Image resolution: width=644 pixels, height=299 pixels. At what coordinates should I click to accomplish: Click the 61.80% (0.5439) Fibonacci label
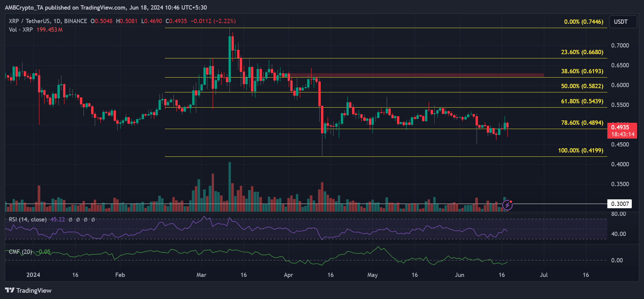[x=582, y=101]
